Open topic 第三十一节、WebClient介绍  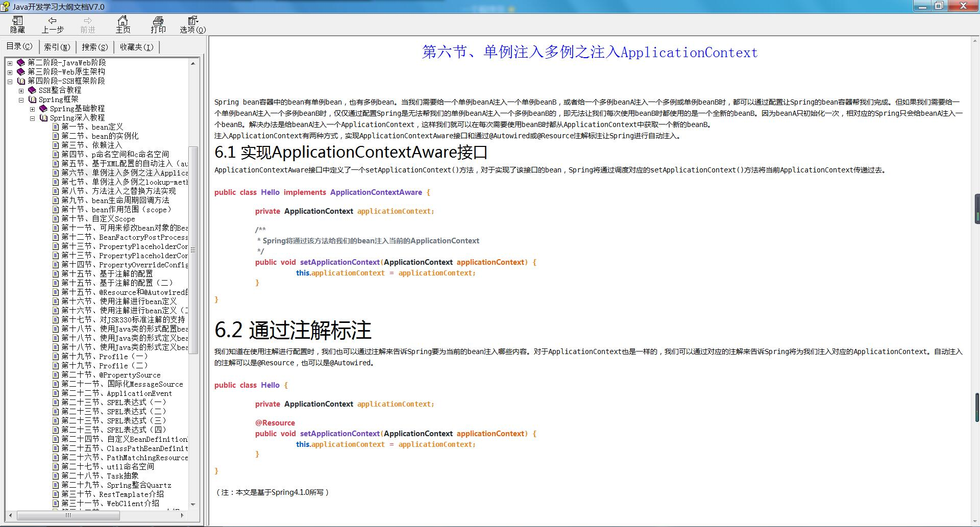click(110, 504)
